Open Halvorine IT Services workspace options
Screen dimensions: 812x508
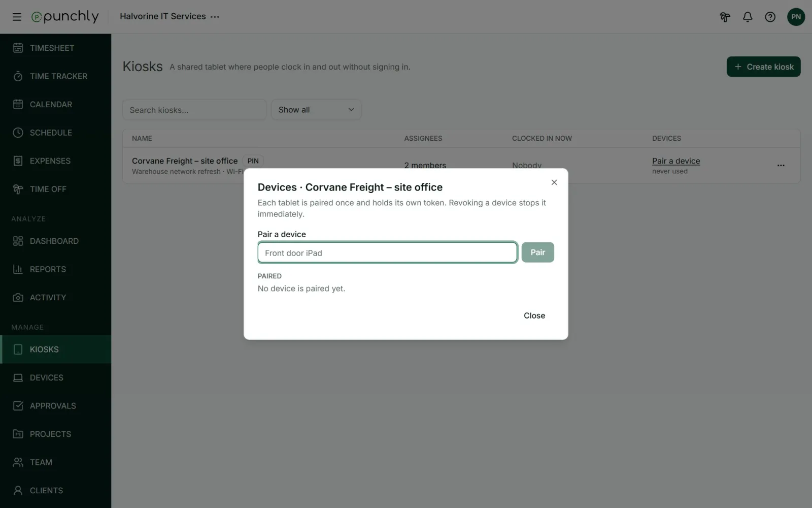point(215,17)
